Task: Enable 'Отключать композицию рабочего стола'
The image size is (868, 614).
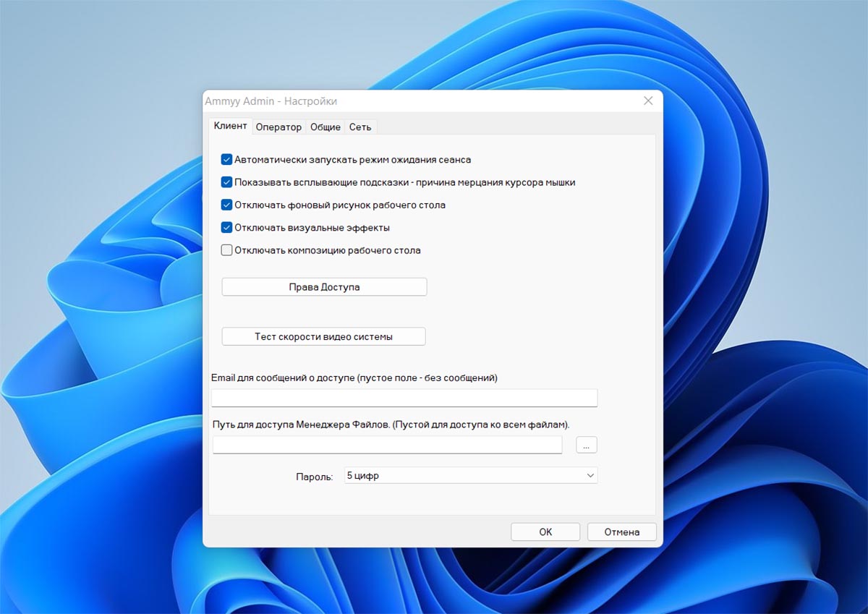Action: pos(226,250)
